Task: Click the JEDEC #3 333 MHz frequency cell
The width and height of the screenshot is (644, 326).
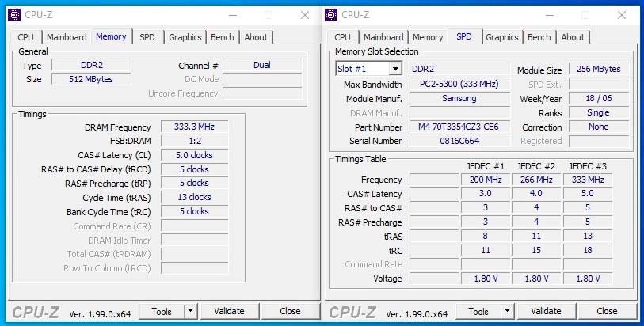Action: tap(588, 180)
